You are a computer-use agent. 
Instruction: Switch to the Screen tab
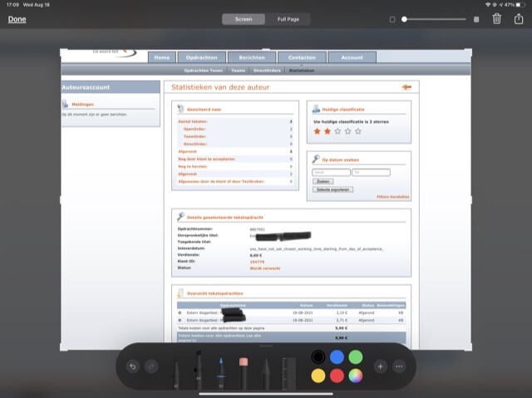tap(244, 19)
